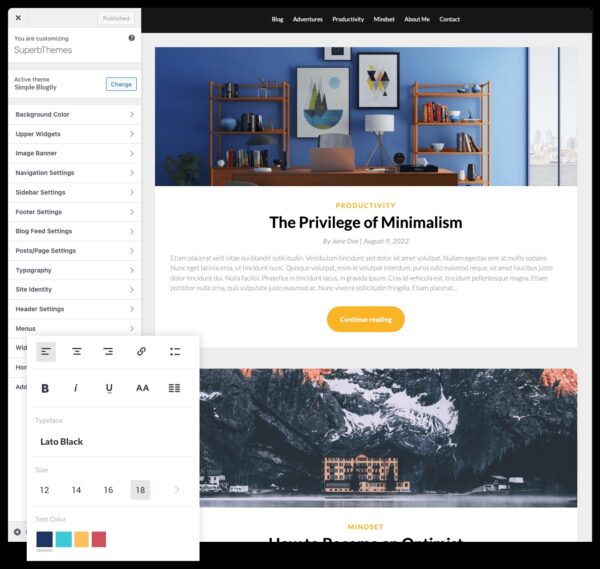
Task: Click the Change theme button
Action: (121, 84)
